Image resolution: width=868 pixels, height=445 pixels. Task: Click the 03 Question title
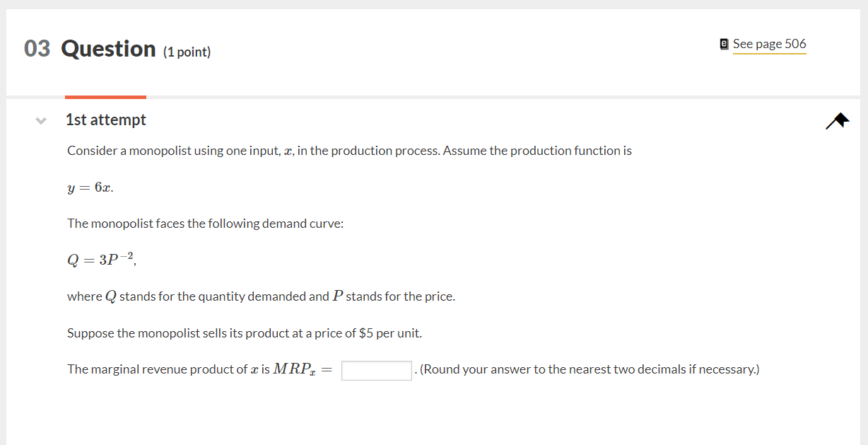coord(90,49)
